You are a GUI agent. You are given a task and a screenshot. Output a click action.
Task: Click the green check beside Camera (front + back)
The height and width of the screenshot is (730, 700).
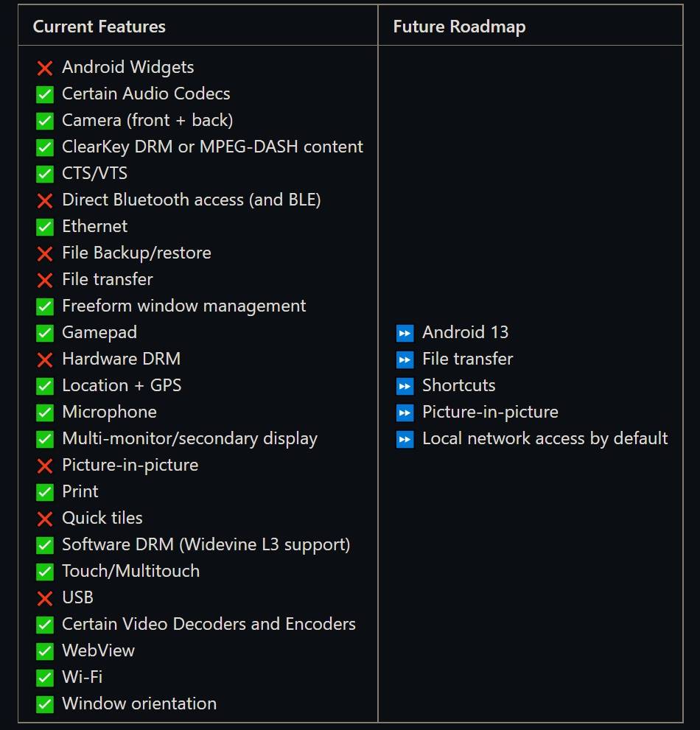click(x=45, y=121)
